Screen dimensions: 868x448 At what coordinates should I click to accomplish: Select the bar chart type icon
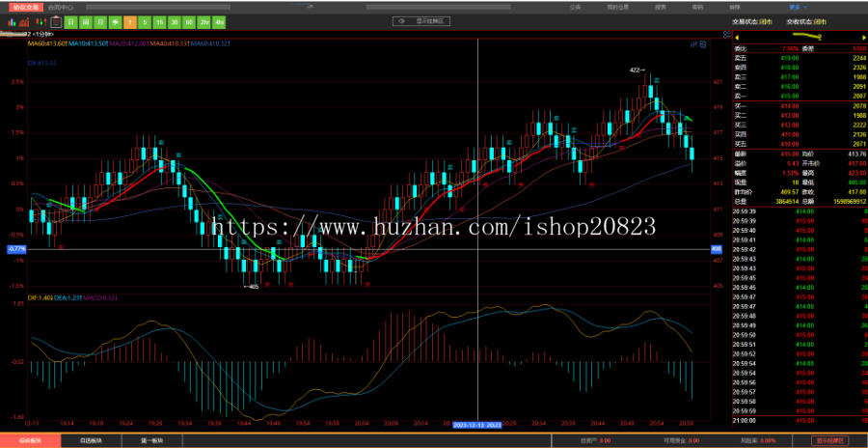pos(11,22)
